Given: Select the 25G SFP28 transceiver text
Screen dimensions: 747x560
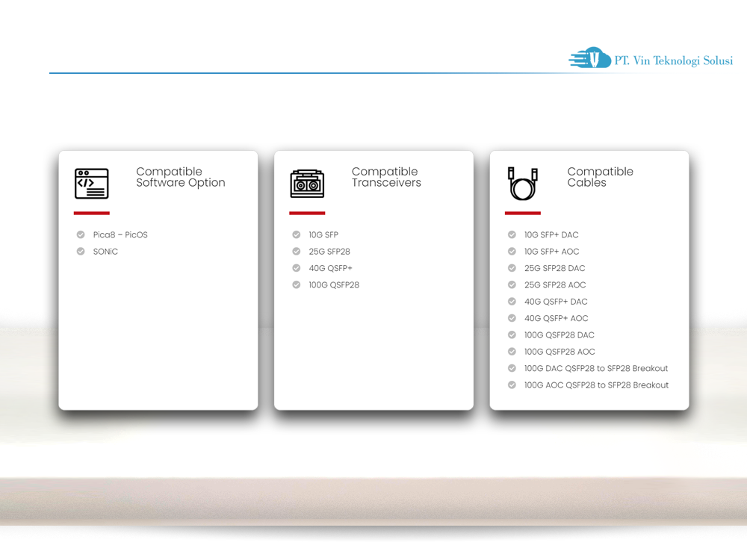Looking at the screenshot, I should 329,252.
